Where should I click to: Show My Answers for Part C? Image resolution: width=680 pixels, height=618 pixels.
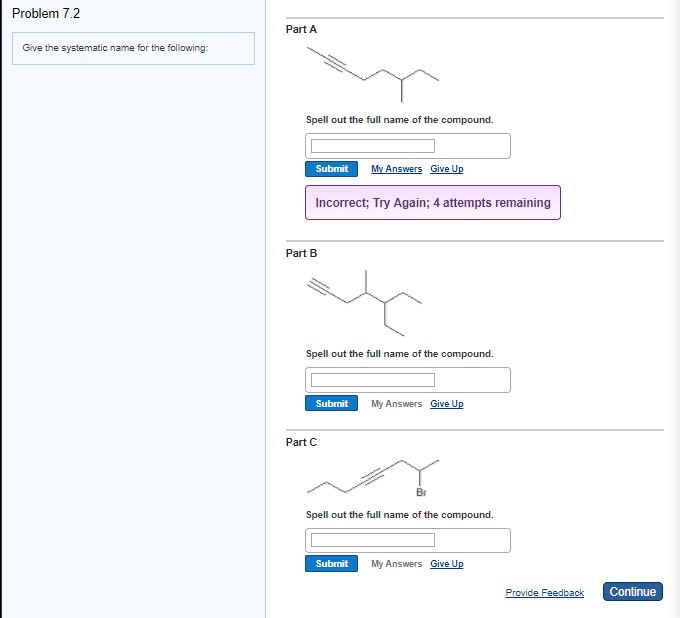396,564
